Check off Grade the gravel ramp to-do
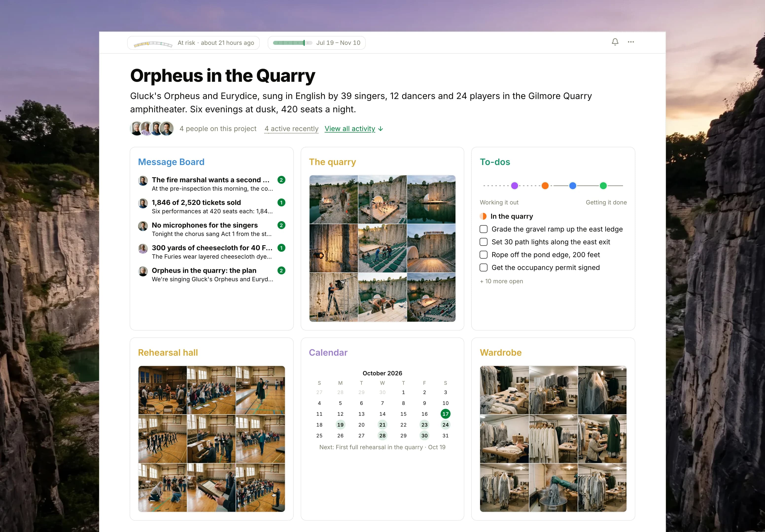 coord(484,229)
